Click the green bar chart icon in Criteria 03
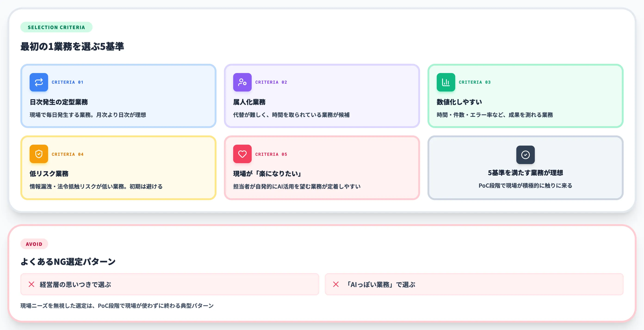The width and height of the screenshot is (644, 330). [x=446, y=82]
